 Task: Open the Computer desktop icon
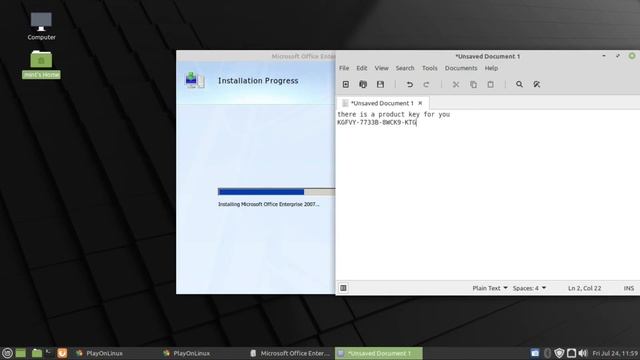(x=41, y=26)
